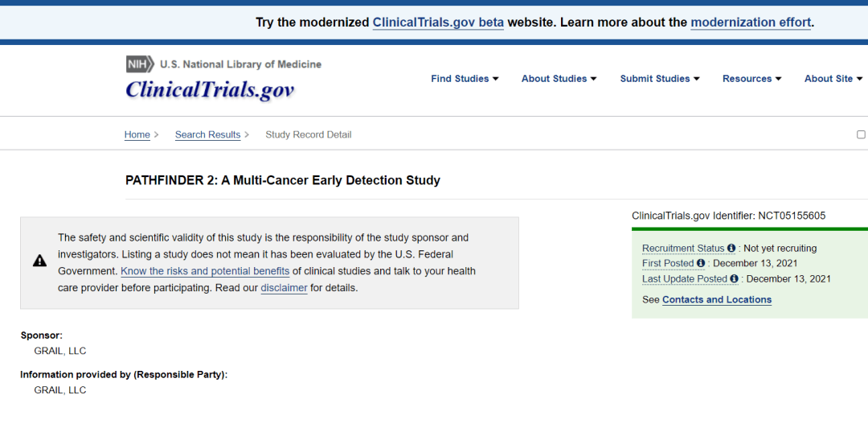The height and width of the screenshot is (428, 868).
Task: Open the About Site menu
Action: [833, 79]
